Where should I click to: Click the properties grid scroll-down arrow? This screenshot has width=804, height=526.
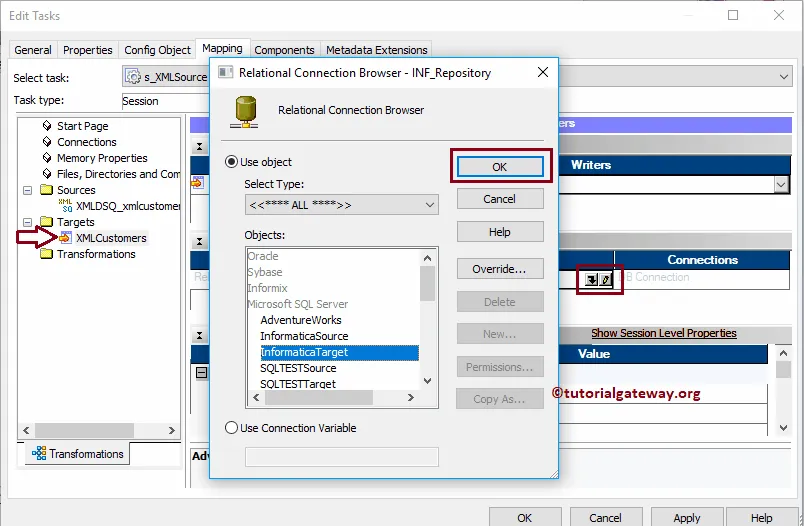click(783, 428)
